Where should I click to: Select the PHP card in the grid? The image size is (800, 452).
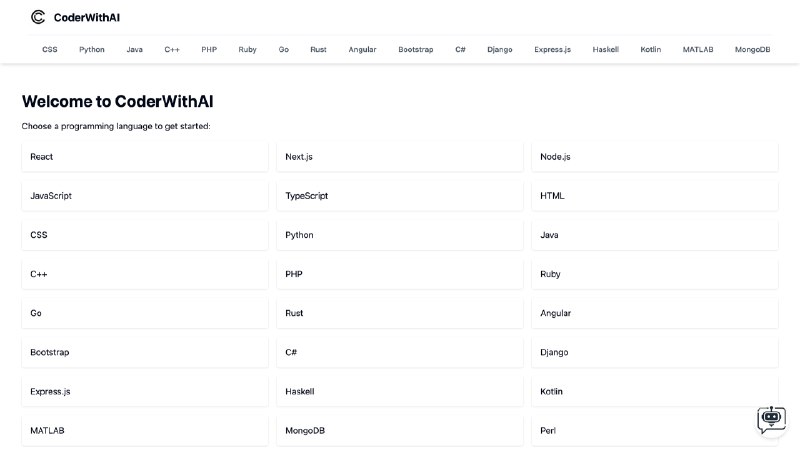399,274
